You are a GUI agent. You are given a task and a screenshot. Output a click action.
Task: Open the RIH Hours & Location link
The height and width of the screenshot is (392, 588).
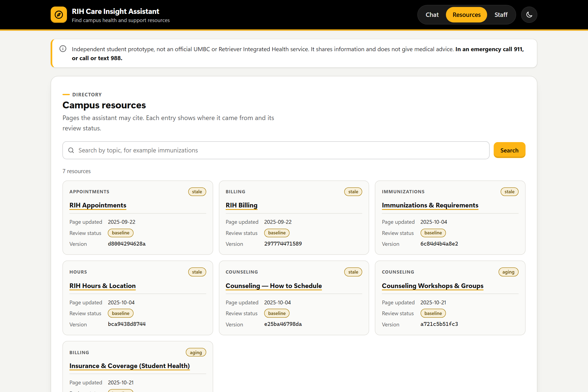[x=102, y=286]
